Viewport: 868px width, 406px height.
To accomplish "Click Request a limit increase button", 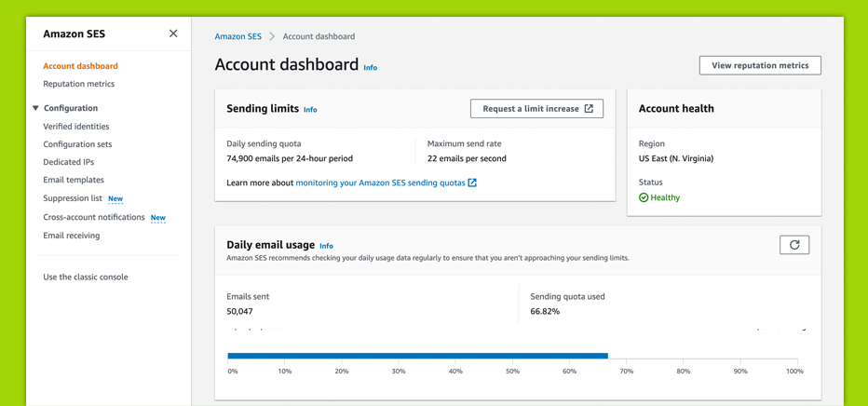I will [x=536, y=109].
